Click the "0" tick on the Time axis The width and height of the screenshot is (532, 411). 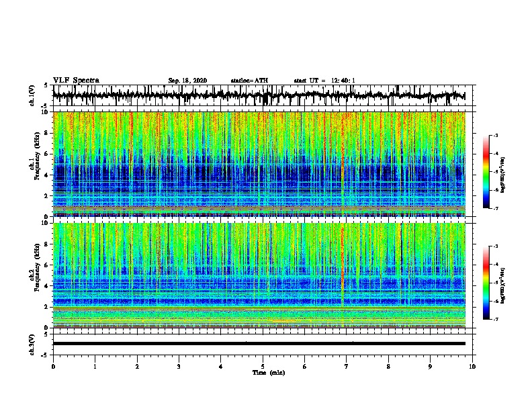(x=53, y=367)
